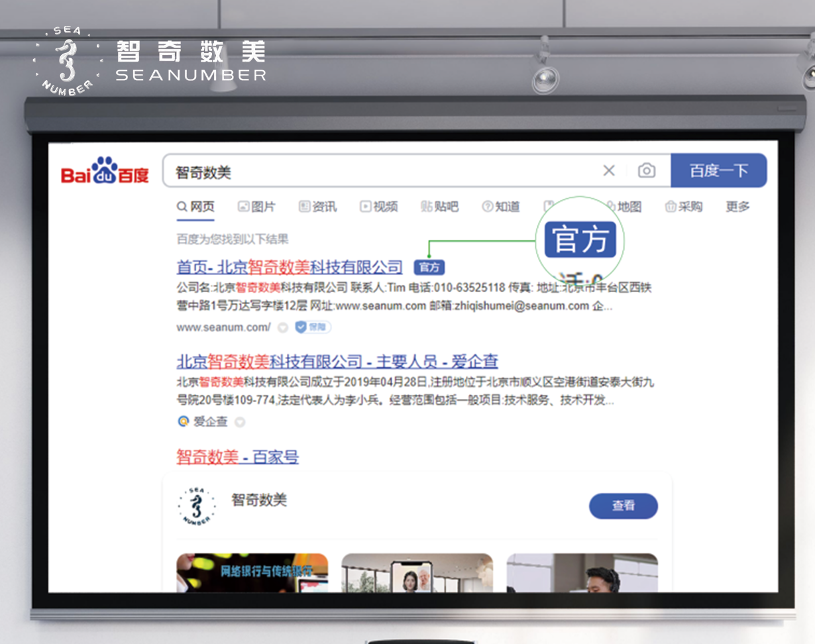Click the 百度为您找到以下结果 text
Image resolution: width=815 pixels, height=644 pixels.
(233, 239)
